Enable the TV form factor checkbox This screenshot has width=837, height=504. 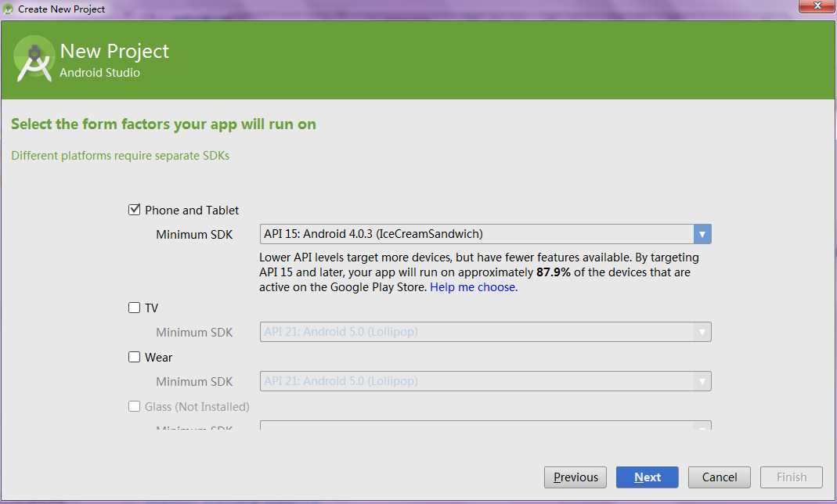(135, 308)
